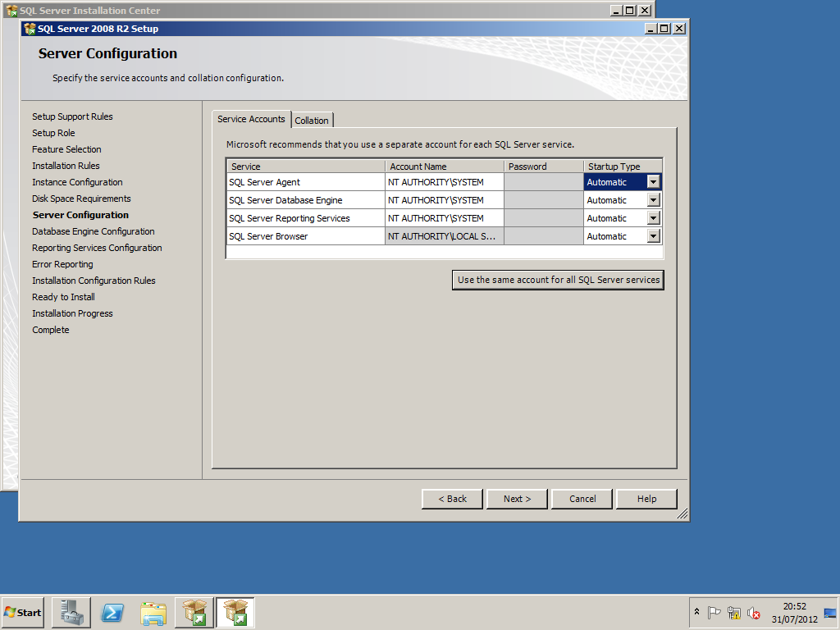Click the 'SQL Server Database Engine' service row

[x=306, y=200]
